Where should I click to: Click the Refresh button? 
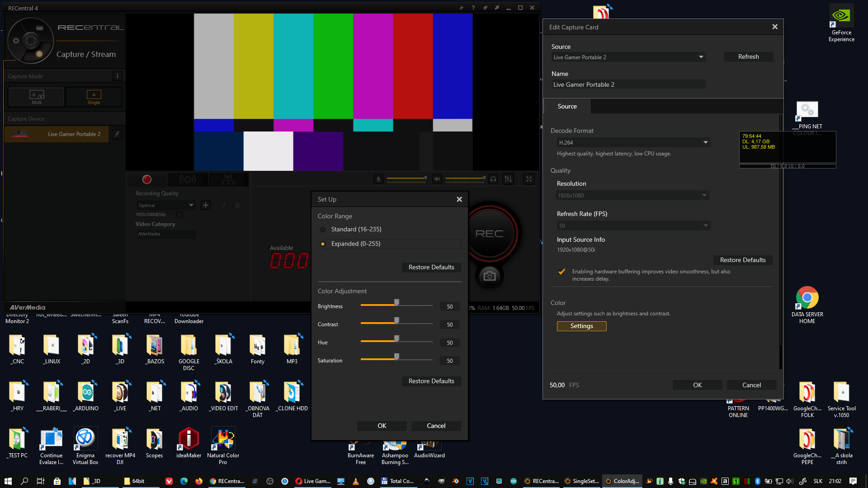748,57
